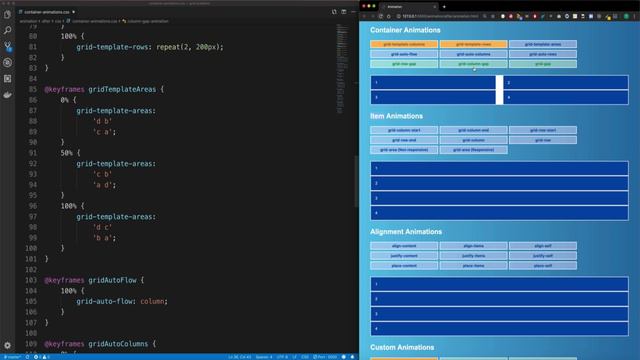This screenshot has width=640, height=360.
Task: Click the grid-auto-flow: column; code line
Action: (122, 301)
